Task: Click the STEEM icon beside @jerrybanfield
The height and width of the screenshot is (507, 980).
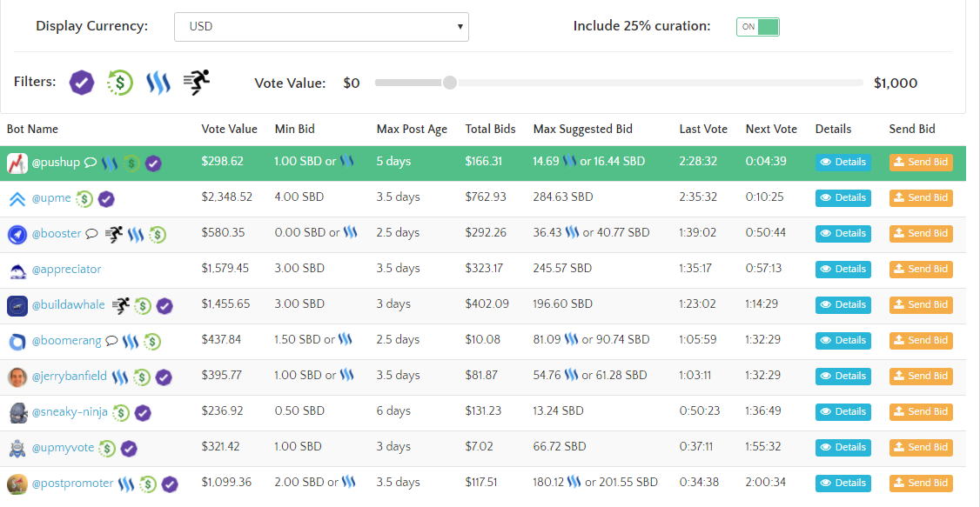Action: pyautogui.click(x=120, y=377)
